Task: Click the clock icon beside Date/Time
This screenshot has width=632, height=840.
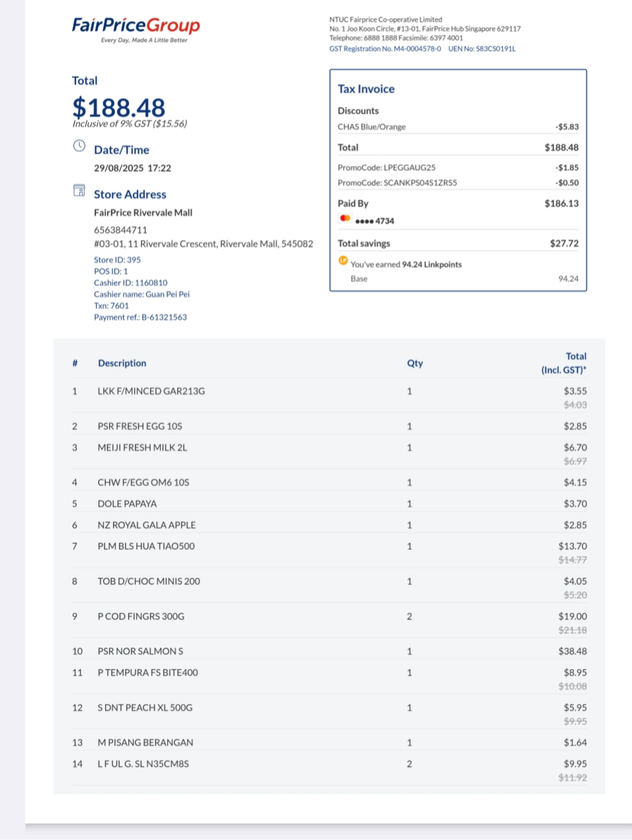Action: point(79,145)
